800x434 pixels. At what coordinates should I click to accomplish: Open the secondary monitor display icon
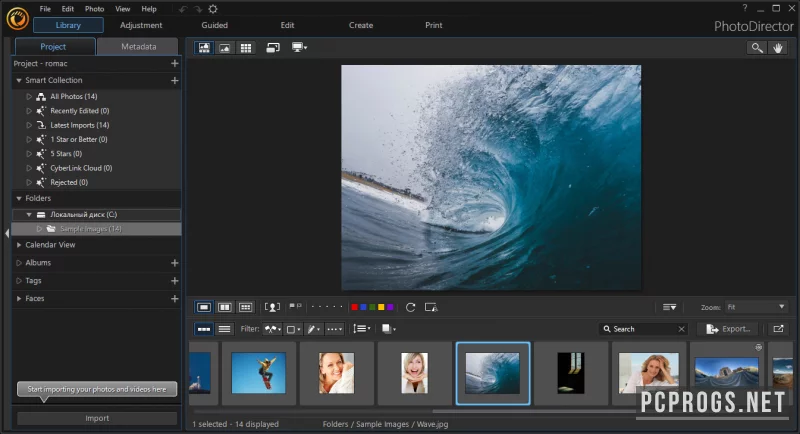pyautogui.click(x=273, y=47)
